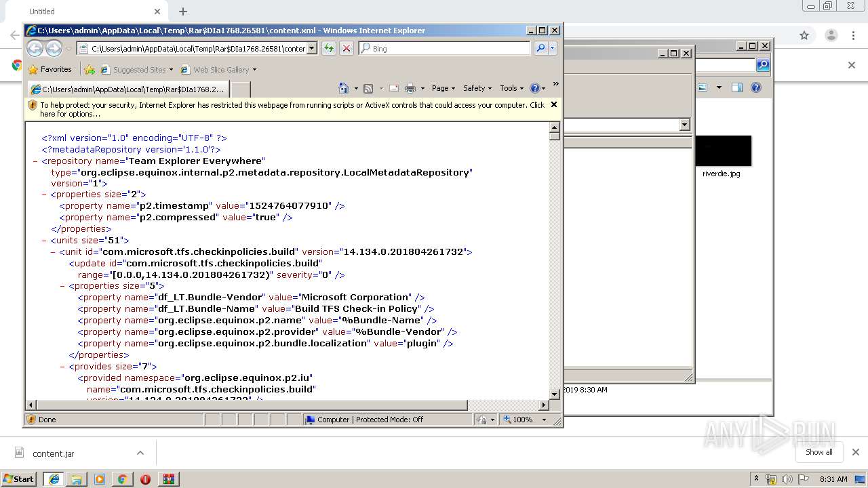Image resolution: width=868 pixels, height=488 pixels.
Task: Click WinRAR icon in taskbar
Action: pyautogui.click(x=168, y=479)
